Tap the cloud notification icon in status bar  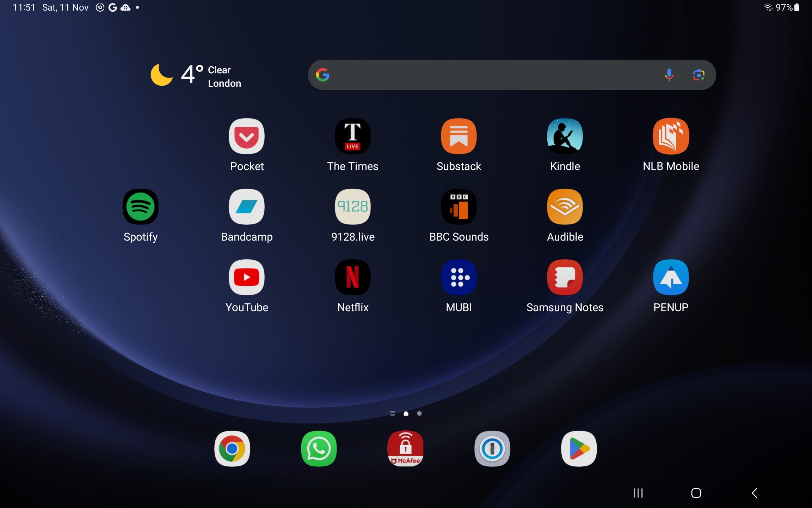(125, 7)
